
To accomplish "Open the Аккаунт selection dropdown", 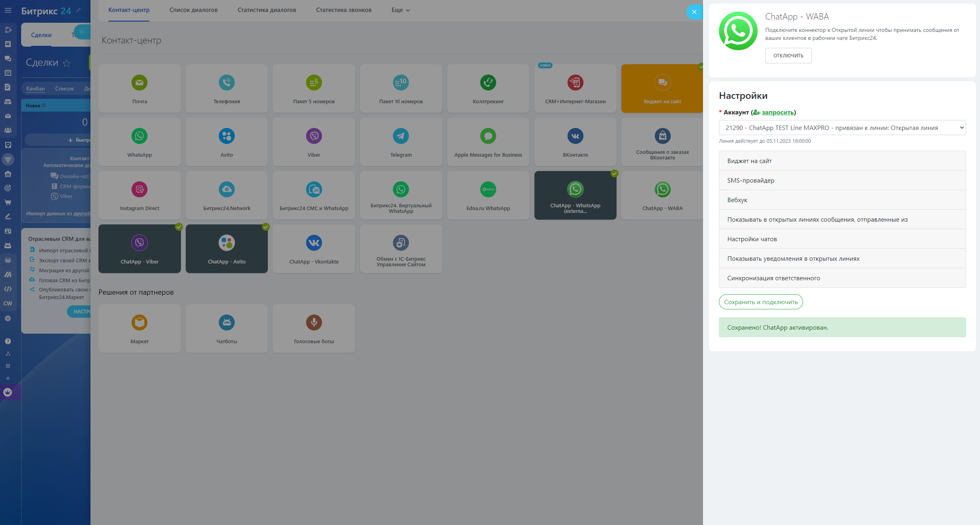I will pos(842,128).
